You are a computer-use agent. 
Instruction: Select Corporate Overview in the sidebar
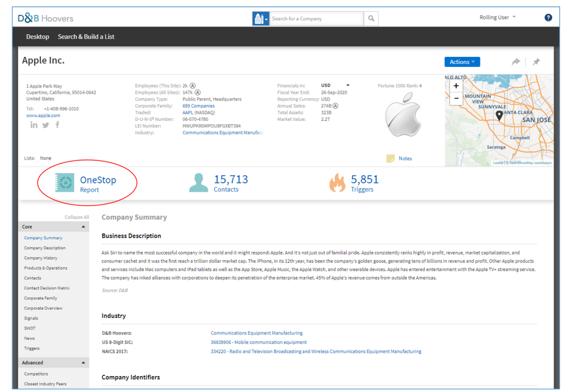point(43,308)
